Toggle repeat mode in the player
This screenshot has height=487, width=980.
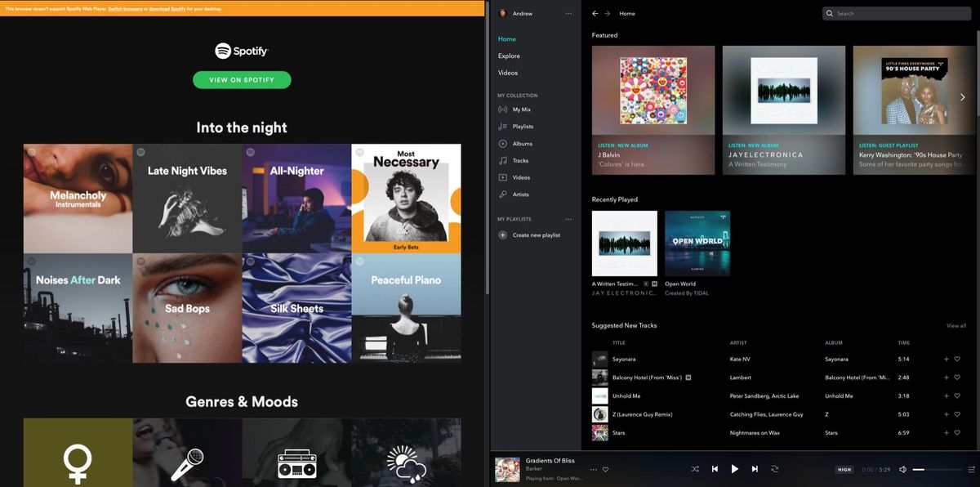(774, 469)
